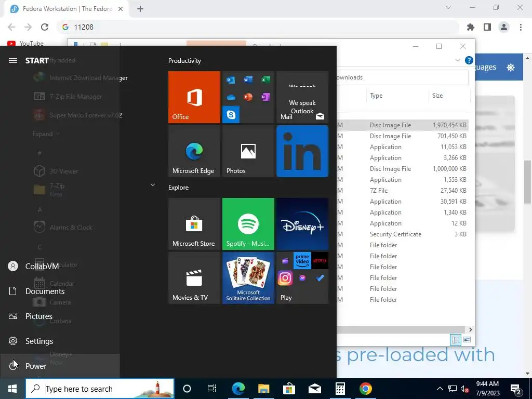Open Instagram in the Play tile
Viewport: 532px width, 399px height.
(285, 278)
